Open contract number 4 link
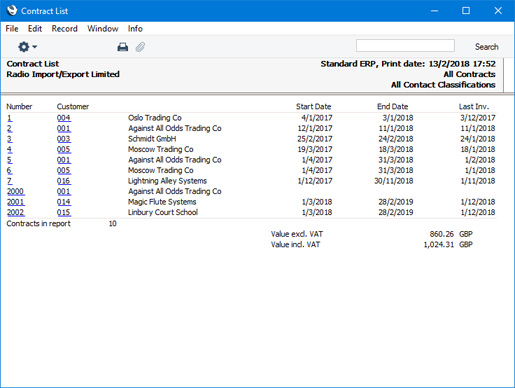Image resolution: width=515 pixels, height=388 pixels. 10,149
